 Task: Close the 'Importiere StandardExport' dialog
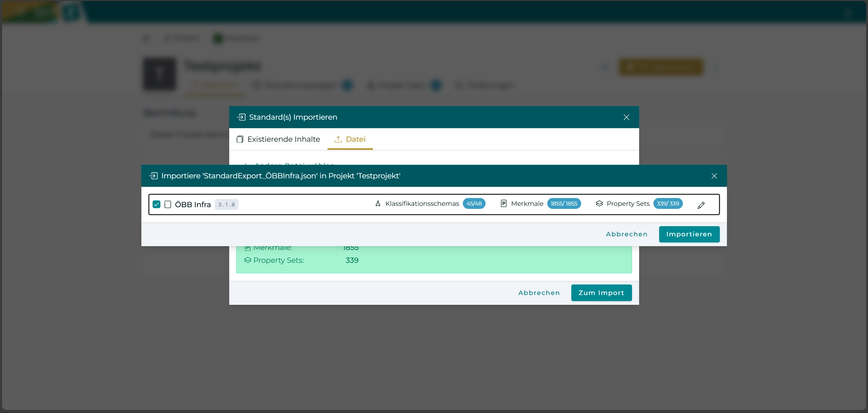tap(714, 176)
